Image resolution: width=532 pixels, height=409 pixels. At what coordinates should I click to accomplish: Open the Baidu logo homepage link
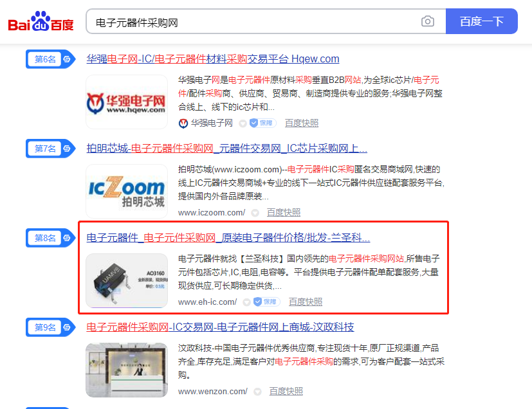[41, 21]
